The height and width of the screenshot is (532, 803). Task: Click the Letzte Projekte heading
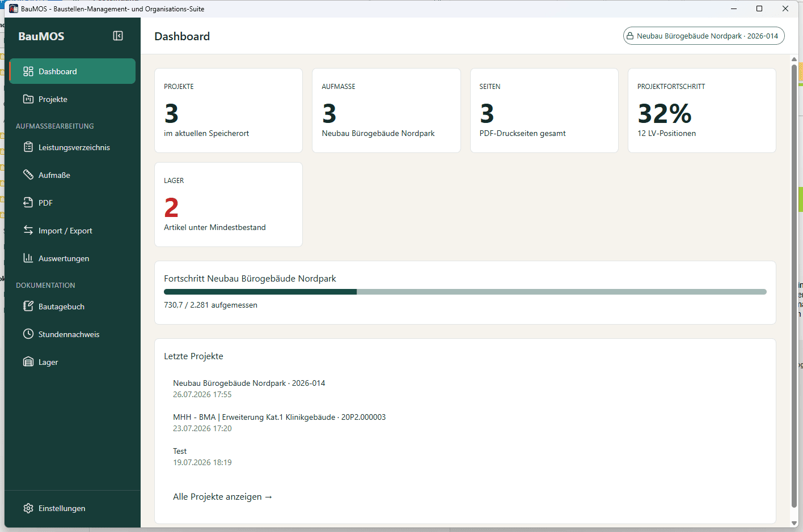(x=193, y=356)
